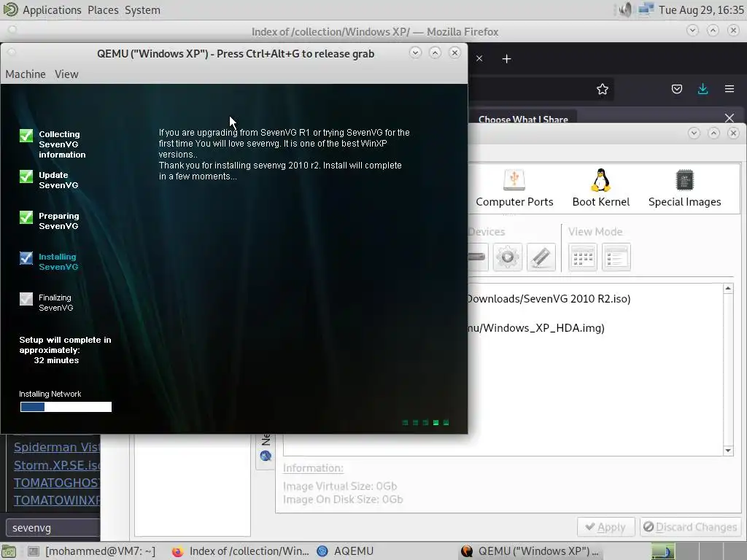Viewport: 747px width, 560px height.
Task: Open the Spiderman Vista link
Action: (57, 447)
